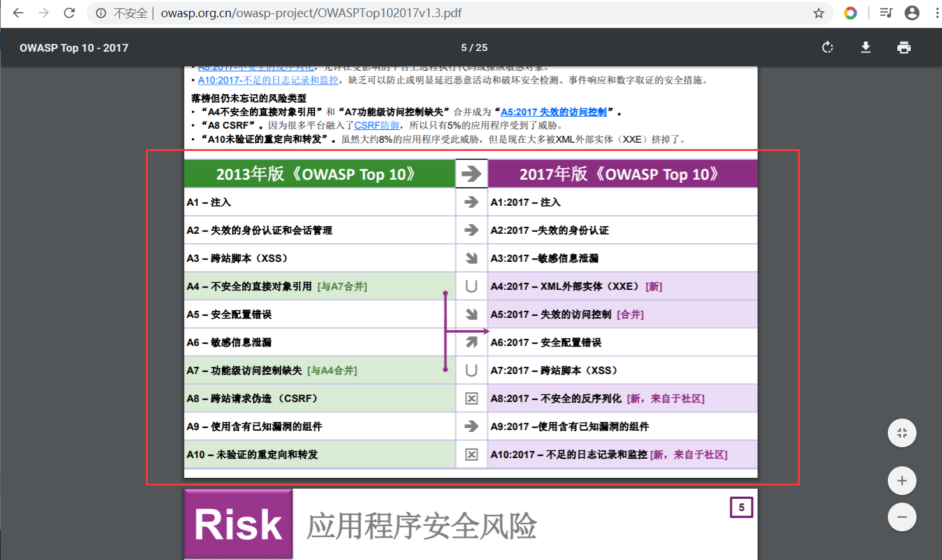Select the [与A7合并] green annotation
This screenshot has height=560, width=942.
(x=342, y=287)
